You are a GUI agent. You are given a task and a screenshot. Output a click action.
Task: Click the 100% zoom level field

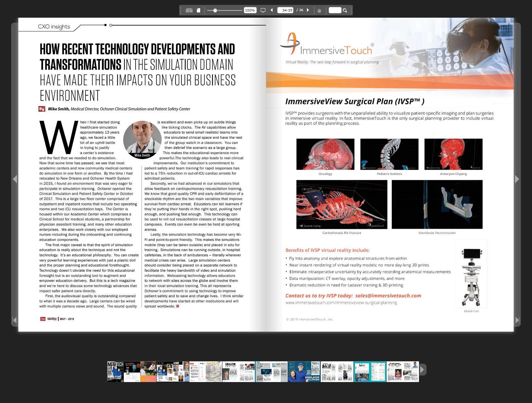[x=250, y=10]
